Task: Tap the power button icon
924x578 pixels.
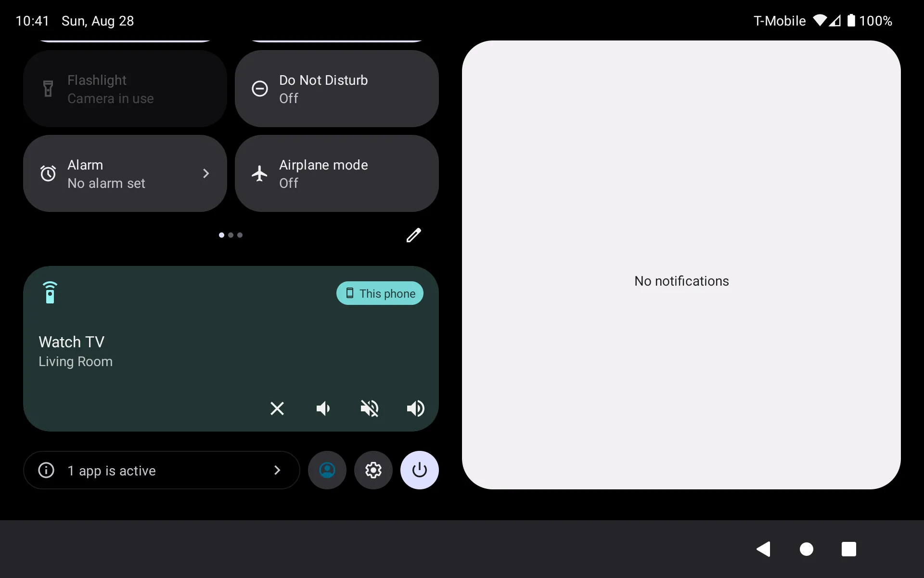Action: tap(421, 470)
